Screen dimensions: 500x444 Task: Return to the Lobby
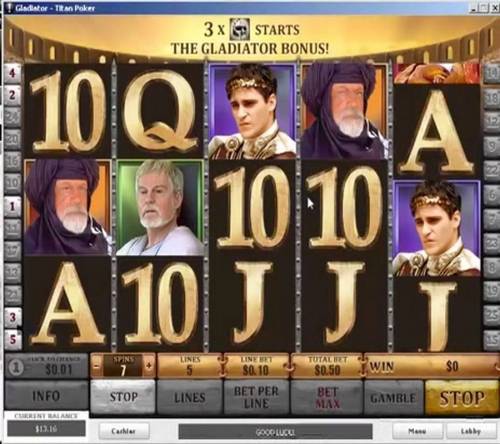coord(471,431)
